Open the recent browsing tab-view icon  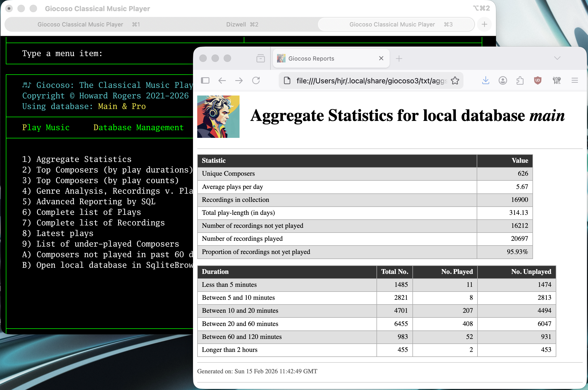point(260,58)
